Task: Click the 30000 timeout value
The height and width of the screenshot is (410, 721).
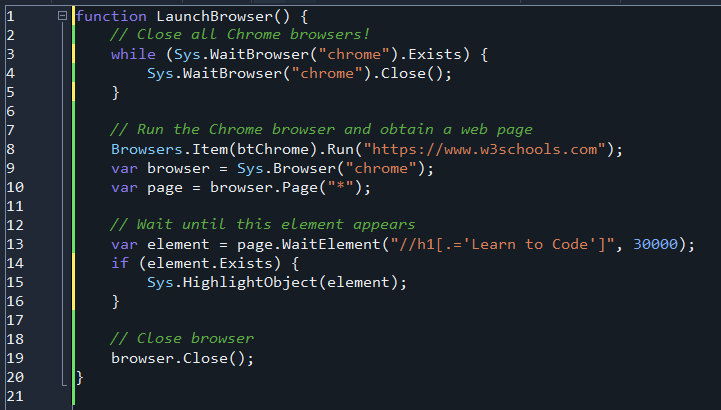Action: pos(657,244)
